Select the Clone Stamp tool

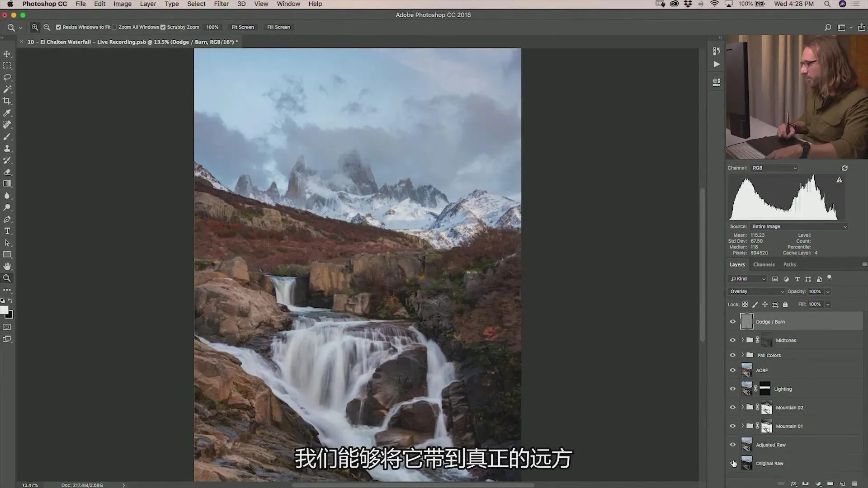(7, 148)
